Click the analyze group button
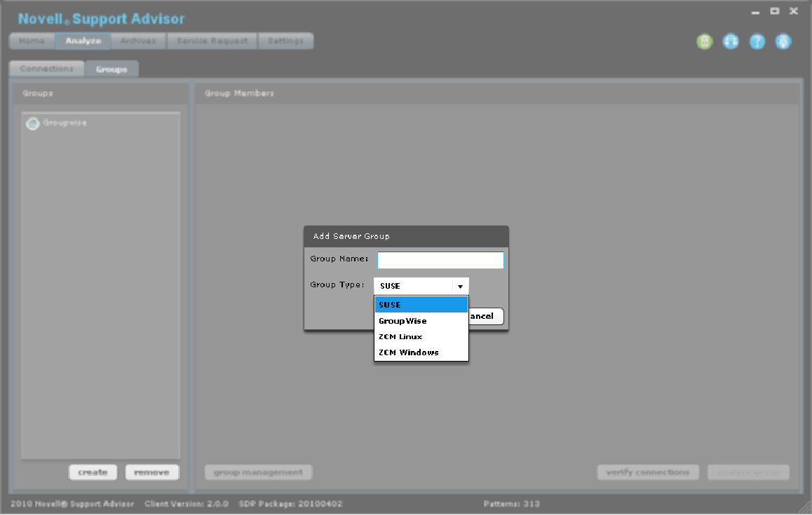The image size is (812, 515). point(748,472)
